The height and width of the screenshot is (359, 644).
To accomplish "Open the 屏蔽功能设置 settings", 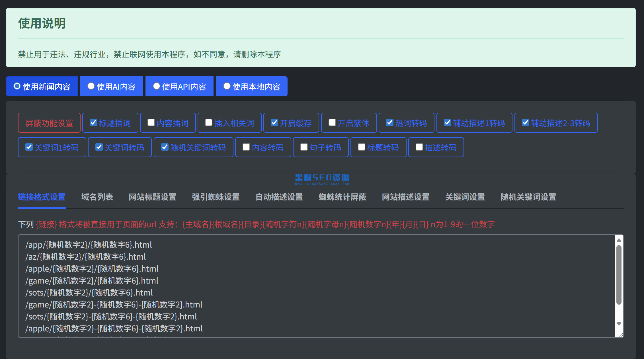I will click(49, 123).
